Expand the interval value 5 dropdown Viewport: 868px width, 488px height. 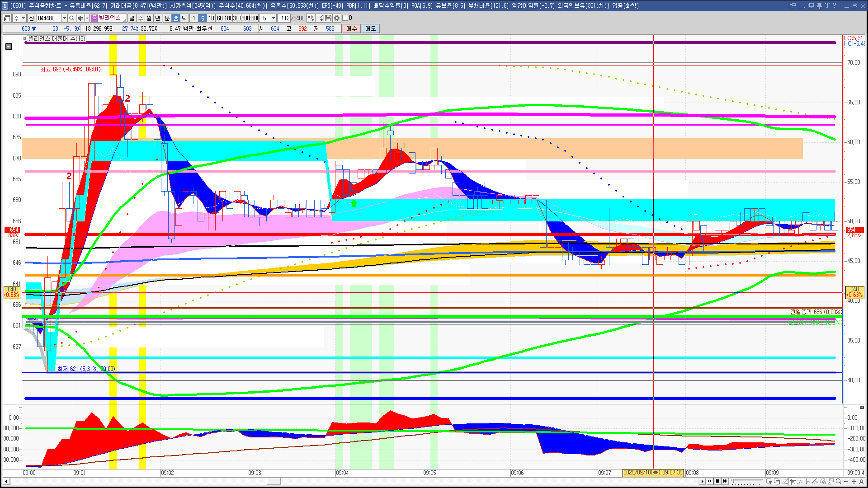coord(273,18)
